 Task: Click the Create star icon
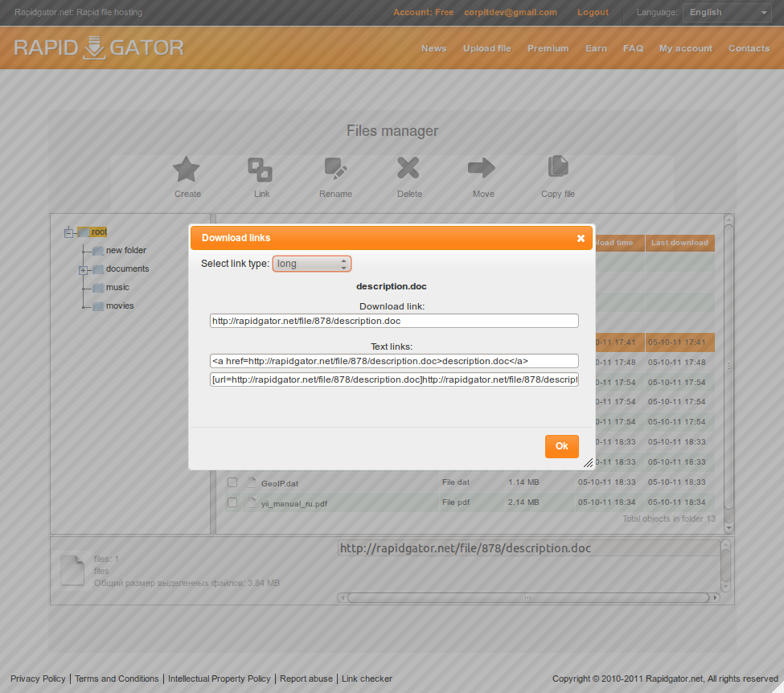tap(186, 169)
